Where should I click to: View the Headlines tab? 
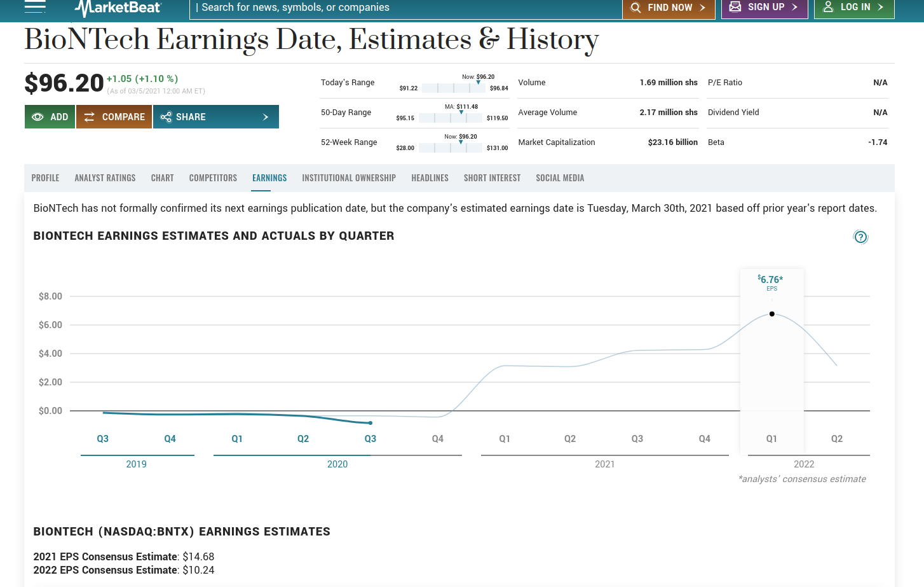tap(430, 178)
